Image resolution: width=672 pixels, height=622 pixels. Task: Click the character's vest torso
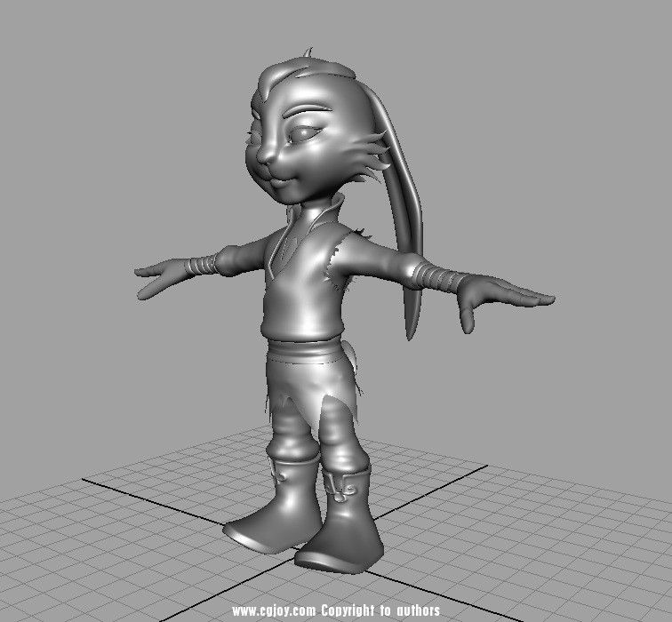[x=302, y=293]
